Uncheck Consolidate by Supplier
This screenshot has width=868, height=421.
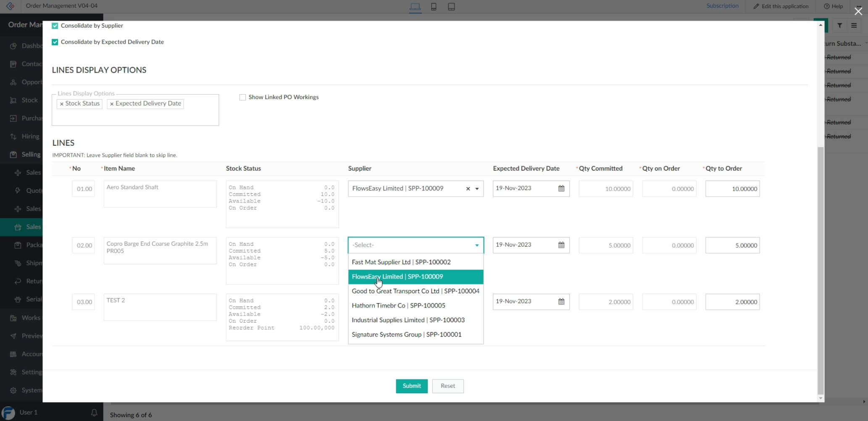click(55, 26)
